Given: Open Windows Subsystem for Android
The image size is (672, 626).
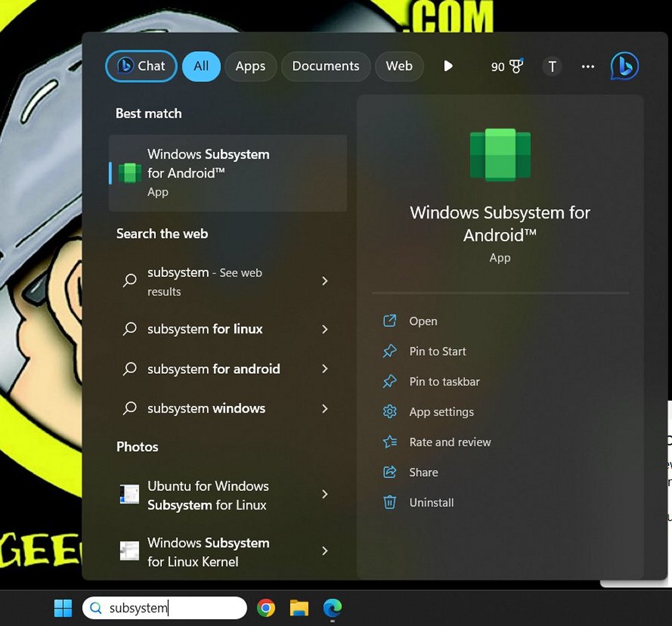Looking at the screenshot, I should [x=423, y=321].
